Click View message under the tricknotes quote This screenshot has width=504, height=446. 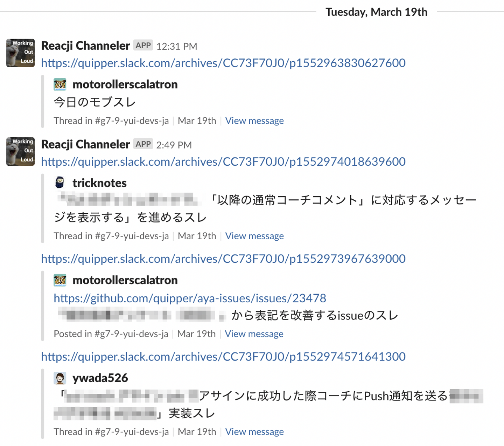254,236
